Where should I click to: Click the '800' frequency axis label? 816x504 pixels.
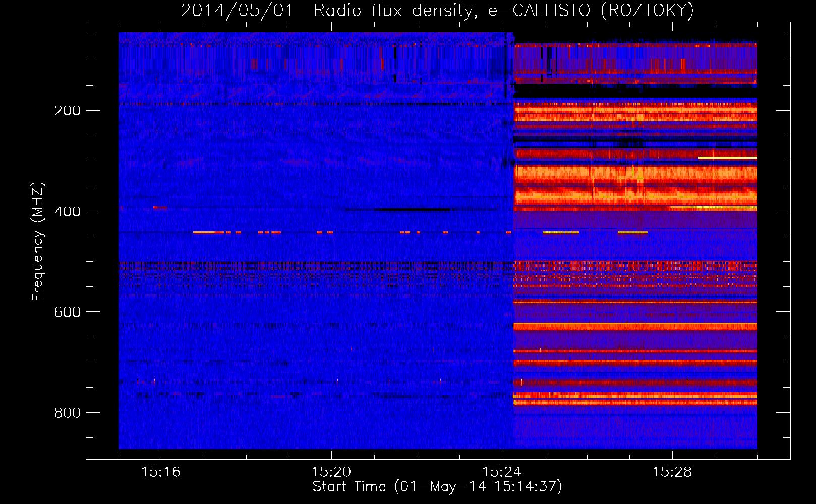[68, 413]
